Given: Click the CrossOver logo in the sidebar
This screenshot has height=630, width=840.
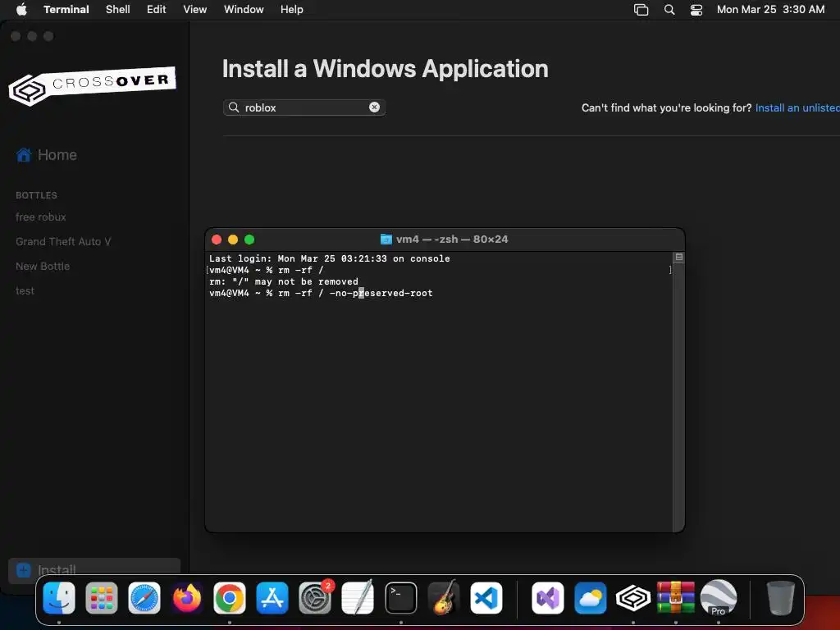Looking at the screenshot, I should [92, 85].
